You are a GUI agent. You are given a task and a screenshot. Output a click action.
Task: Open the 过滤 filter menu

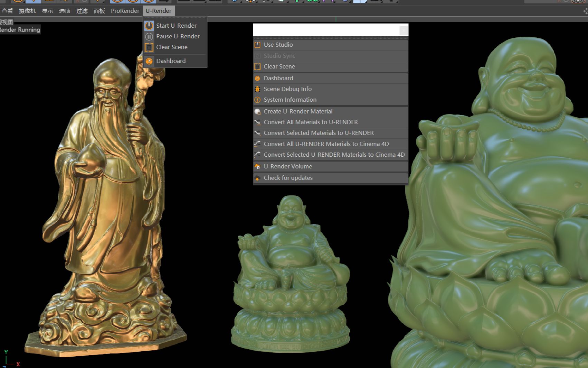pos(82,11)
